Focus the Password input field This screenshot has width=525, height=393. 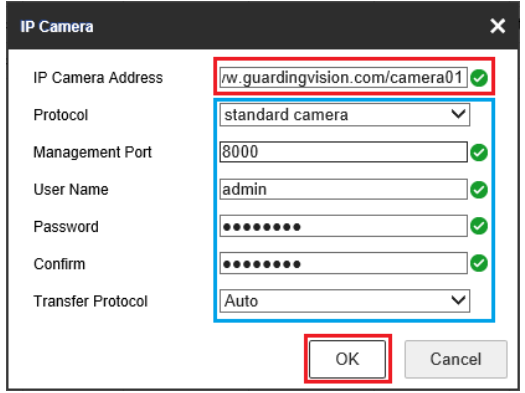tap(343, 226)
